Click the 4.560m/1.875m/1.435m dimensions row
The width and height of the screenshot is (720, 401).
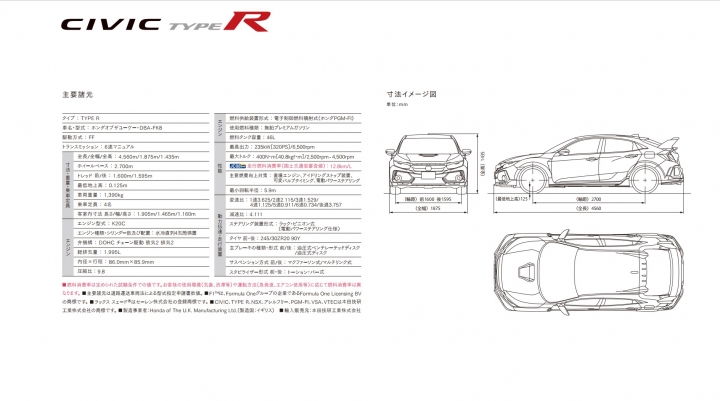pos(142,157)
